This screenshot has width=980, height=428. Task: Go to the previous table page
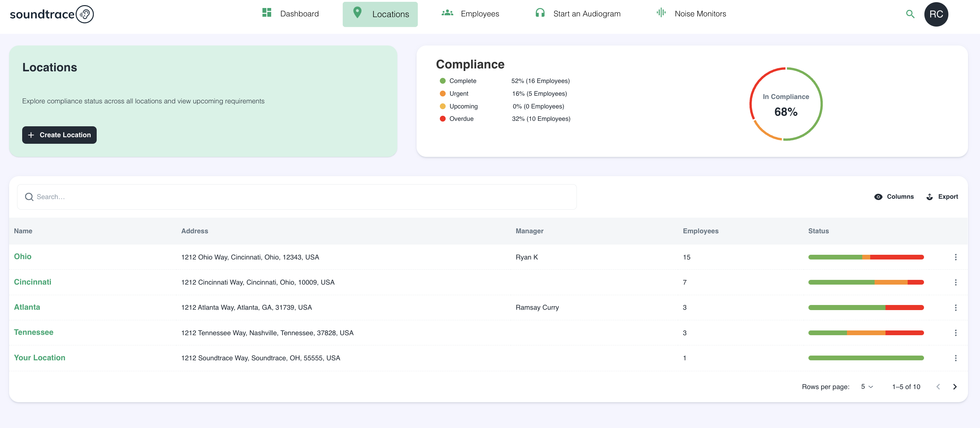coord(938,387)
